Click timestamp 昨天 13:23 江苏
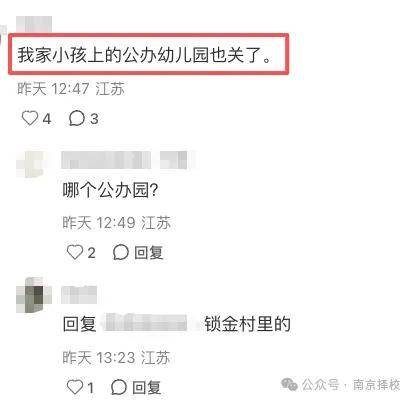Viewport: 414px width, 402px height. pyautogui.click(x=116, y=358)
